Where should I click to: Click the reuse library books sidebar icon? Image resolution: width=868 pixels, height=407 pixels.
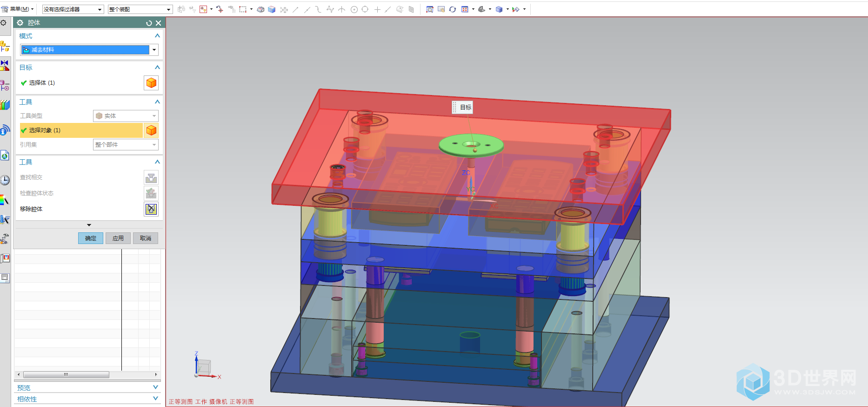point(5,105)
